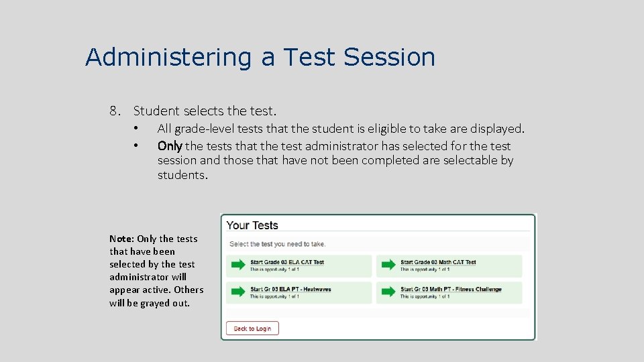Open Start Grade 03 Math CAT Test link

(x=438, y=262)
